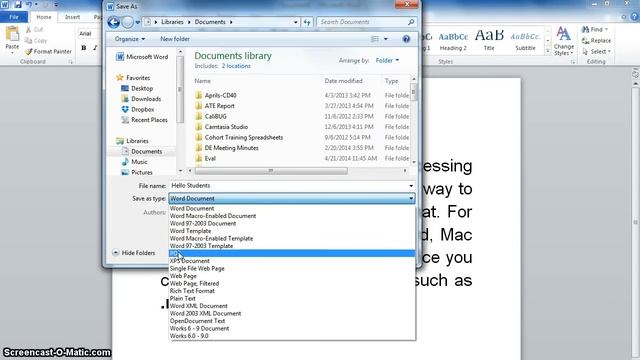Image resolution: width=640 pixels, height=360 pixels.
Task: Click the Find binoculars icon
Action: [585, 29]
